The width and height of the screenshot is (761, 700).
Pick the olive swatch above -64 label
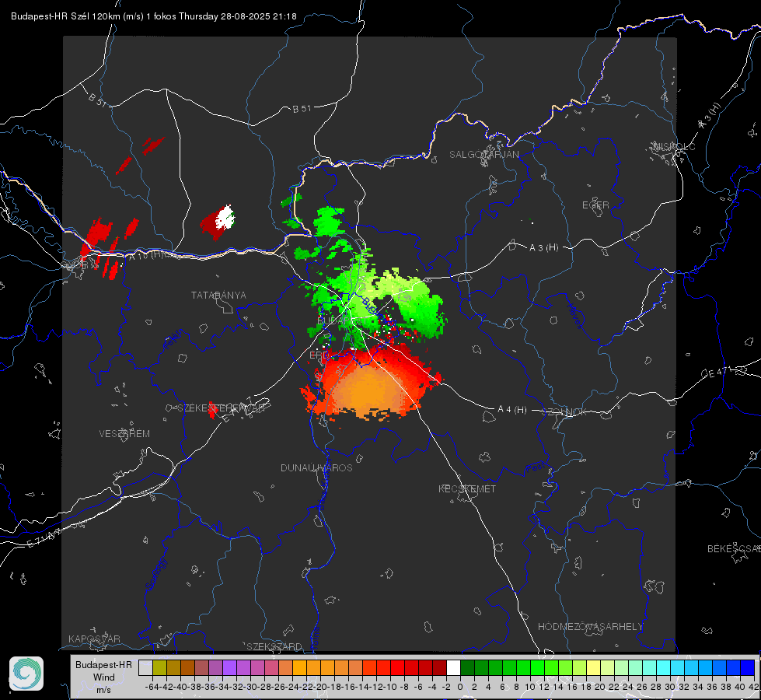pos(159,667)
